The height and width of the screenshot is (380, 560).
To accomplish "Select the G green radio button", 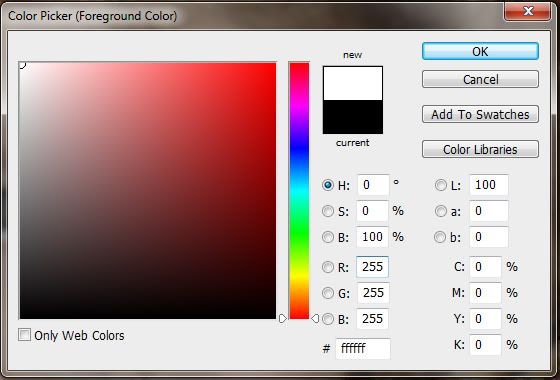I will pyautogui.click(x=328, y=293).
